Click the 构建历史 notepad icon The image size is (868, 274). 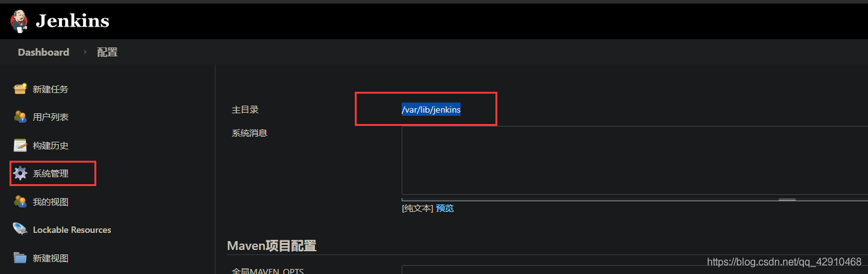click(x=20, y=145)
